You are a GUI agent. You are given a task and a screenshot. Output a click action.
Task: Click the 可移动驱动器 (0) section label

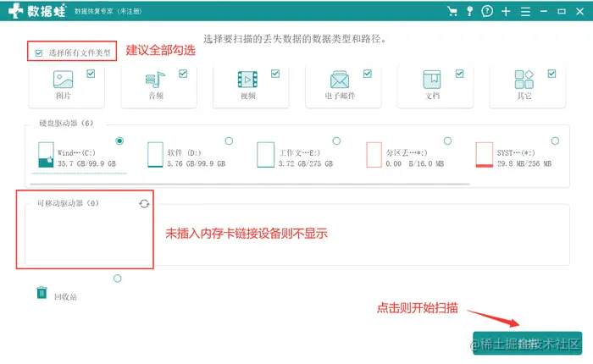coord(68,203)
